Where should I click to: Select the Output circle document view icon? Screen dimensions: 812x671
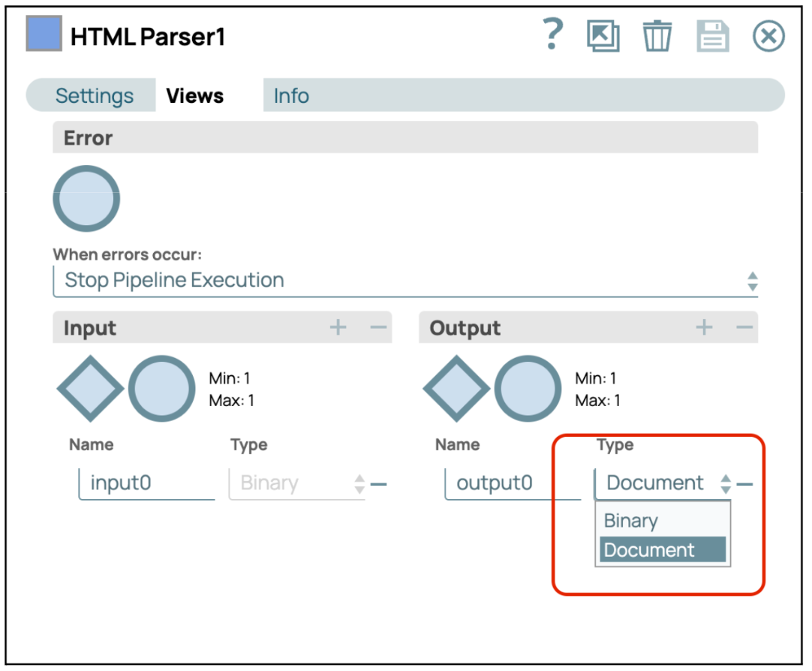[x=528, y=389]
